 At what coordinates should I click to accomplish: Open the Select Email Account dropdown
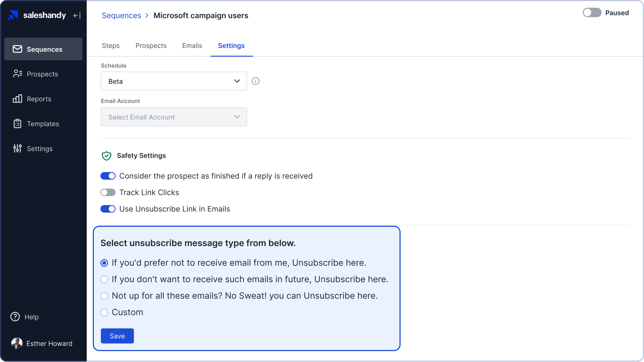tap(174, 117)
